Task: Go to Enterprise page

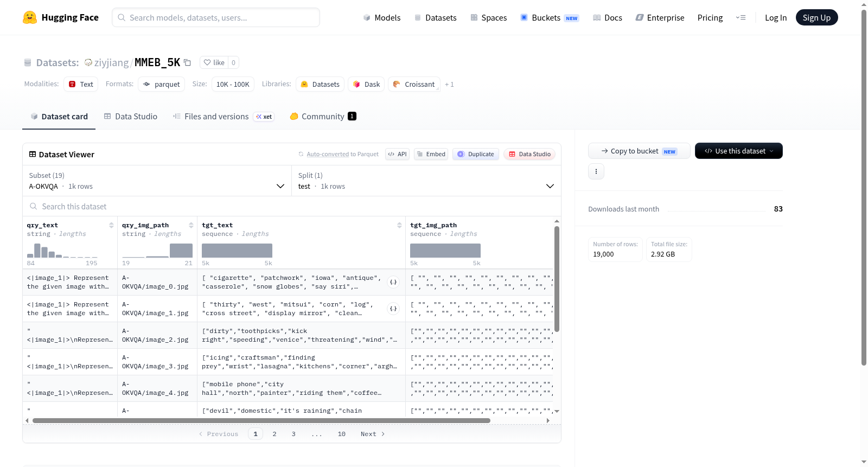Action: (660, 17)
